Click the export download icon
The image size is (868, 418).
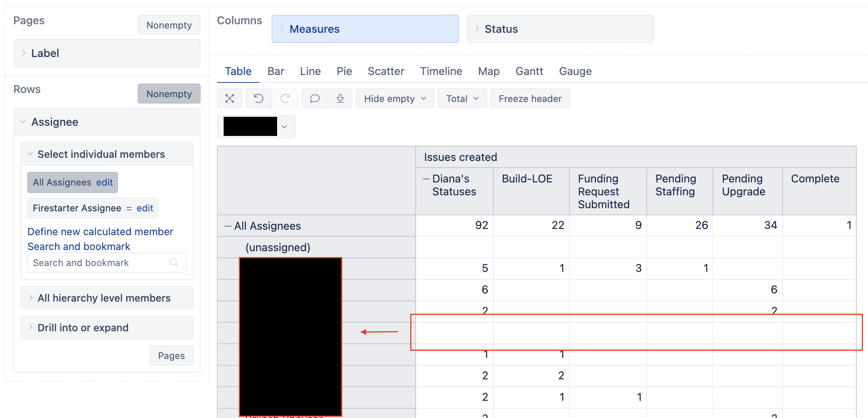pyautogui.click(x=340, y=98)
